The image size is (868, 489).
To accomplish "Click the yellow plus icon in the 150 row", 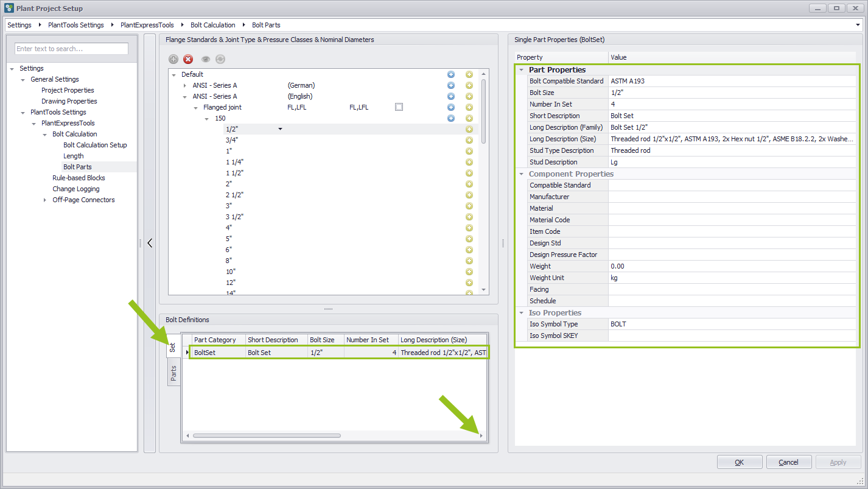I will (x=469, y=118).
